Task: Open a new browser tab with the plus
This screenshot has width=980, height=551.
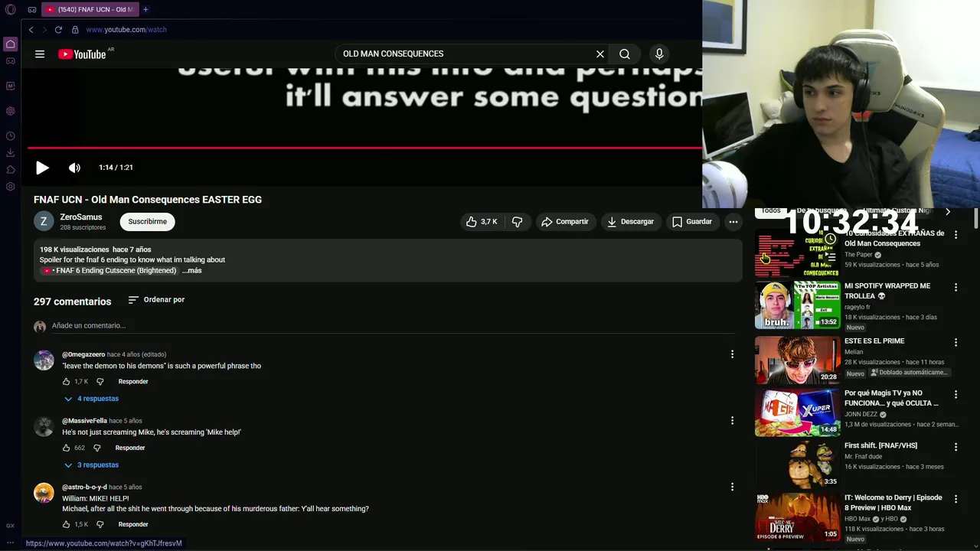Action: point(145,9)
